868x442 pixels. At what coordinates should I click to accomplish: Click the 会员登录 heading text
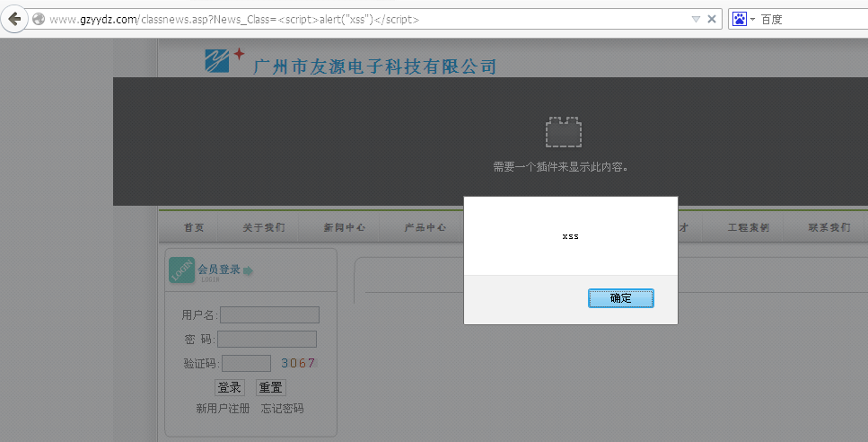click(x=219, y=270)
